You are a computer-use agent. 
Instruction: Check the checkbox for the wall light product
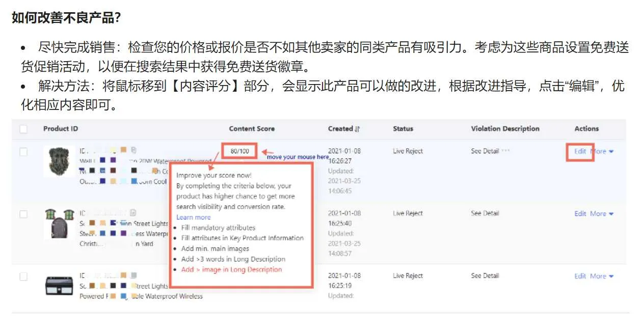23,150
